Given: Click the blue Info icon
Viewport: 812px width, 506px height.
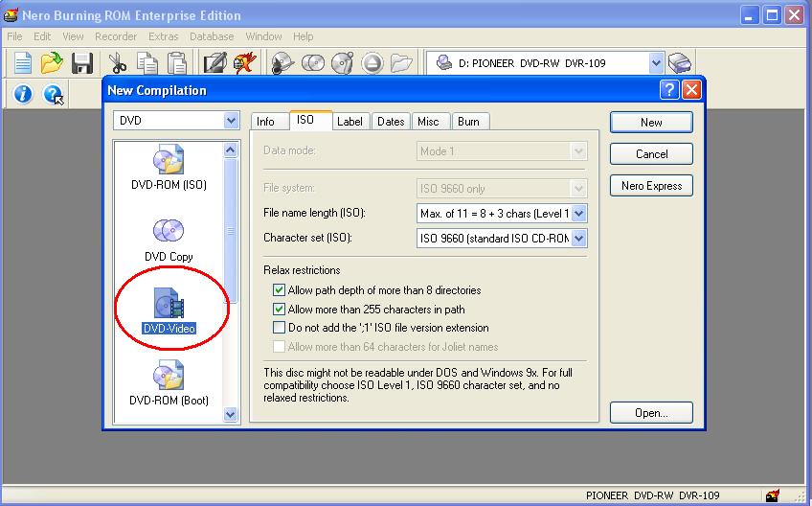Looking at the screenshot, I should pos(23,94).
